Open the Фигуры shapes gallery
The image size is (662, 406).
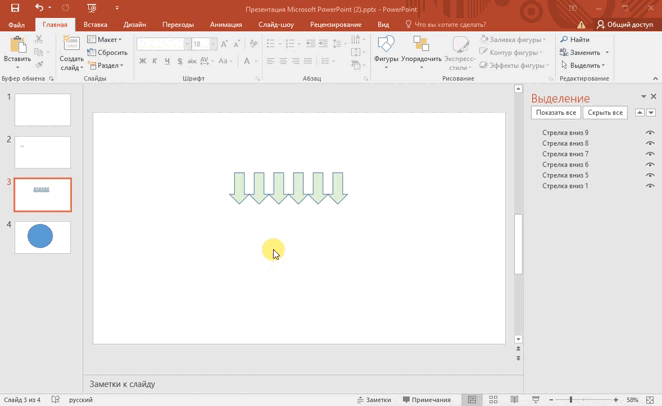click(386, 53)
